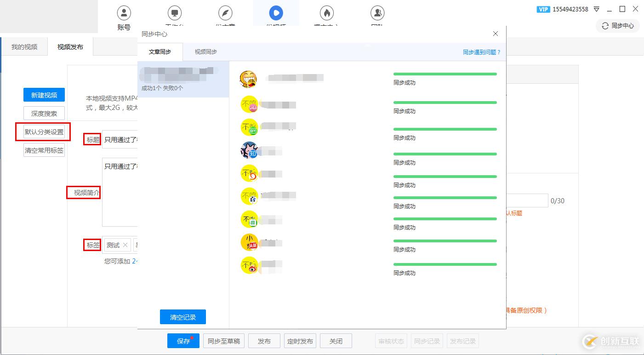Remove the 测试 tag by clicking its X
Viewport: 644px width, 355px height.
tap(125, 245)
